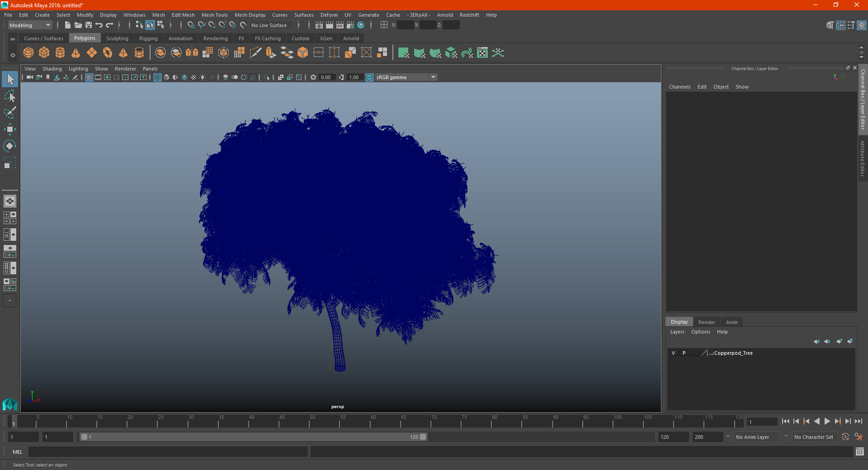Click the current frame input field
The height and width of the screenshot is (470, 868).
click(x=762, y=422)
